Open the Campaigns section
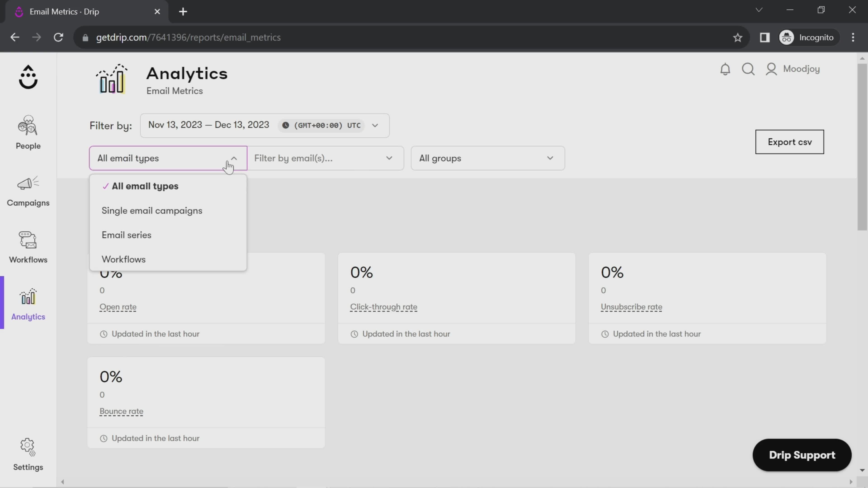Viewport: 868px width, 488px height. point(28,191)
